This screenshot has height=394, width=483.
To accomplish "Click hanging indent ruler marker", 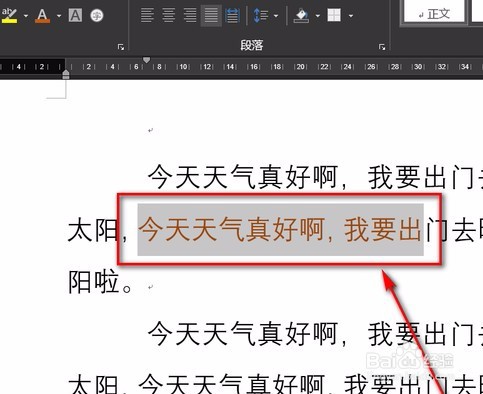I will tap(66, 73).
